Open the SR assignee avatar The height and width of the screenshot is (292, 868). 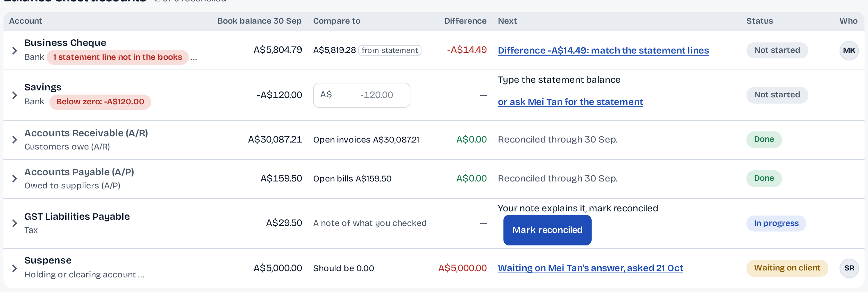(x=849, y=268)
